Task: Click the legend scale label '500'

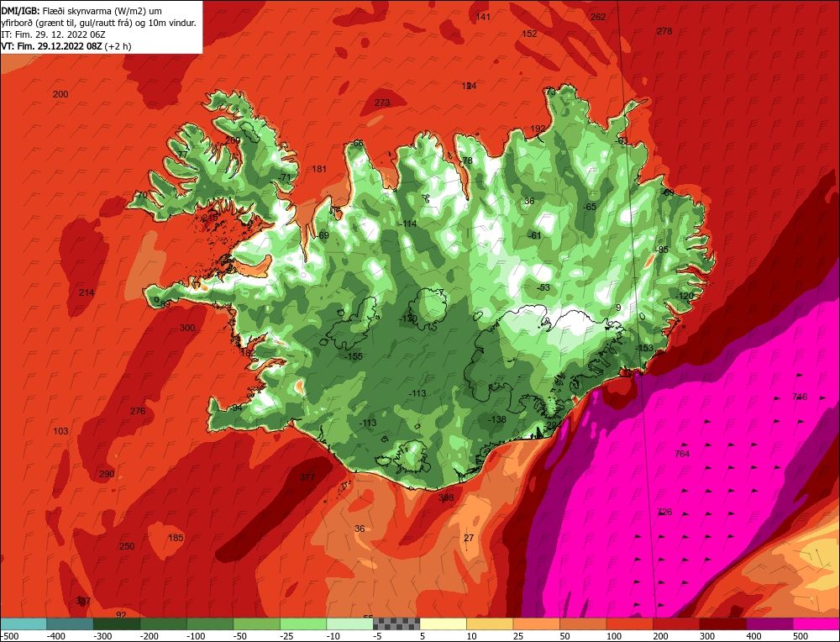Action: [801, 636]
